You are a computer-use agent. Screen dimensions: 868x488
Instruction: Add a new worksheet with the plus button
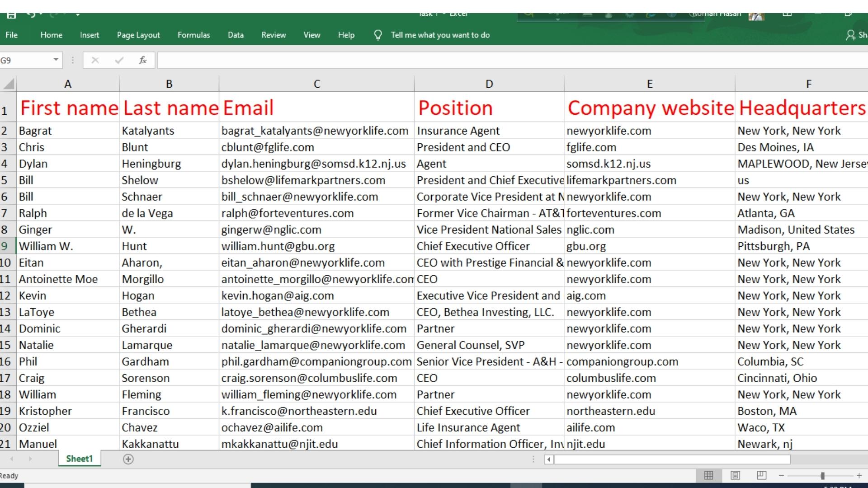[128, 459]
